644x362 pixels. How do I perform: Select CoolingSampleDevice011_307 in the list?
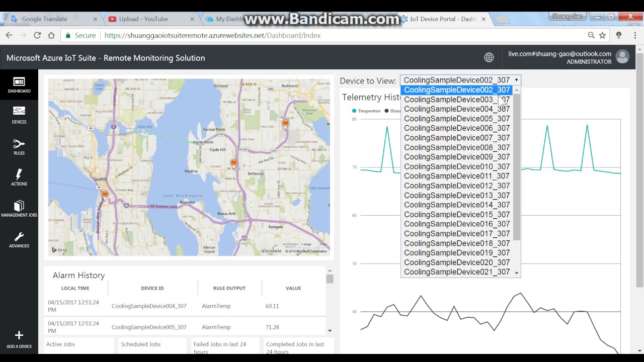point(457,176)
